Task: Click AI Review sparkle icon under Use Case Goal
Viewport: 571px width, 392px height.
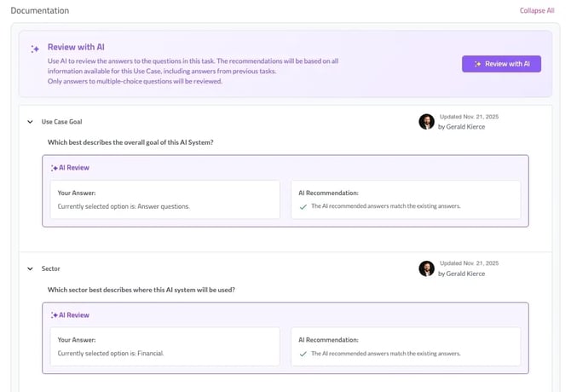Action: [x=55, y=168]
